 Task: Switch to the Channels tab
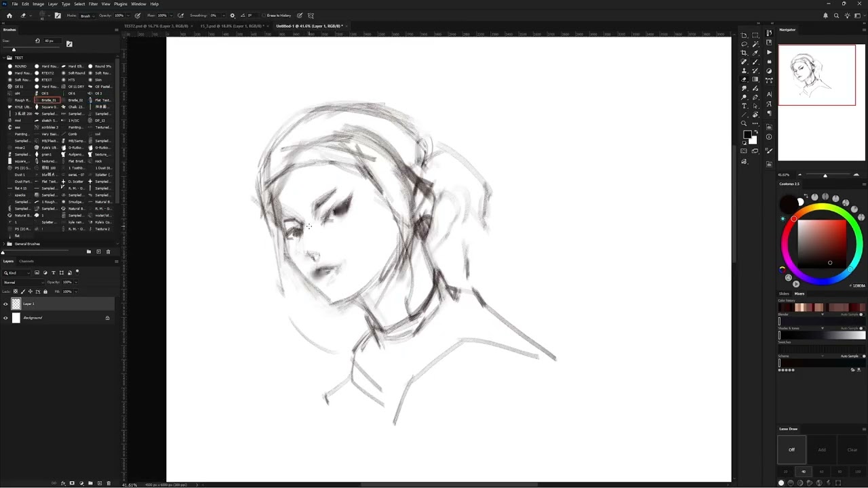click(x=26, y=261)
